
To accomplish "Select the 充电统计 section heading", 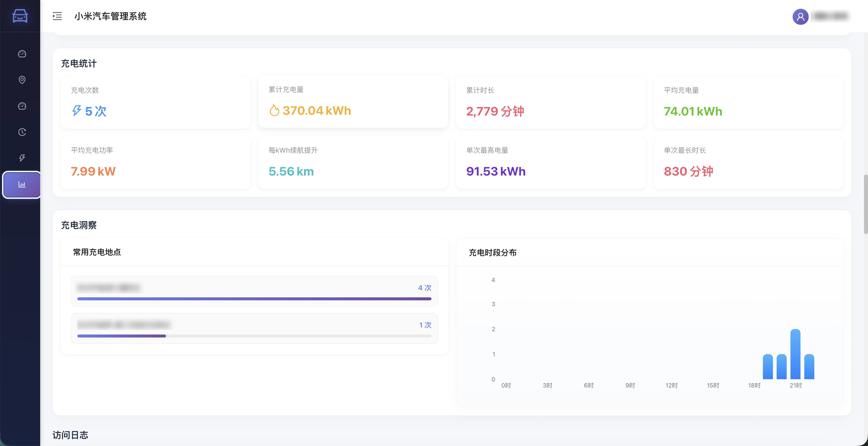I will coord(79,63).
